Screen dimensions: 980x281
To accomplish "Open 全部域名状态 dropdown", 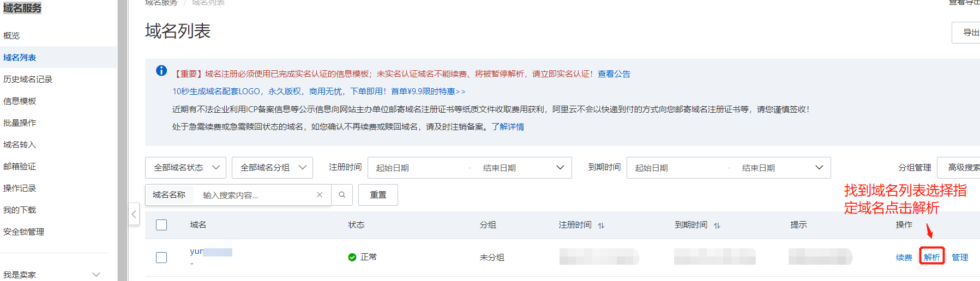I will [185, 168].
